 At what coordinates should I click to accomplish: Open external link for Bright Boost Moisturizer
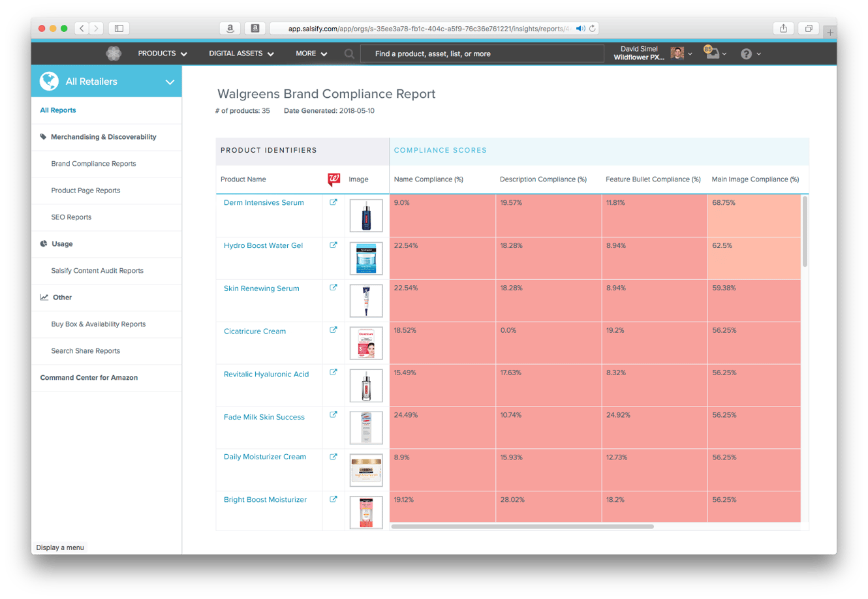(333, 500)
